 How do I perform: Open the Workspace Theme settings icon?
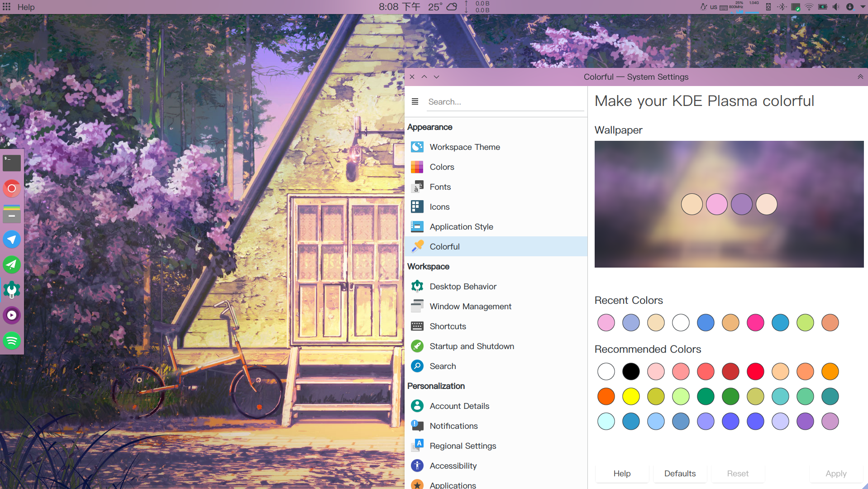(417, 147)
